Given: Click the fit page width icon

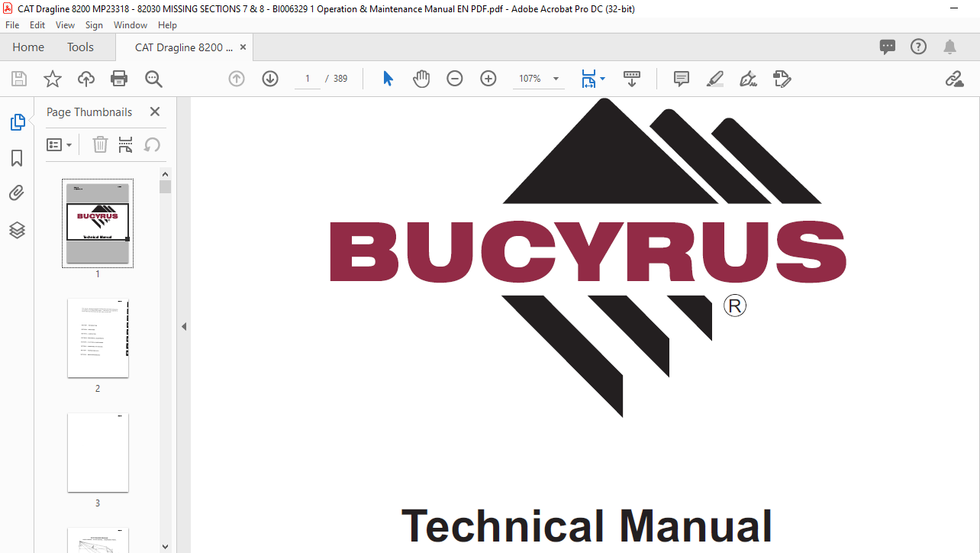Looking at the screenshot, I should pos(588,79).
